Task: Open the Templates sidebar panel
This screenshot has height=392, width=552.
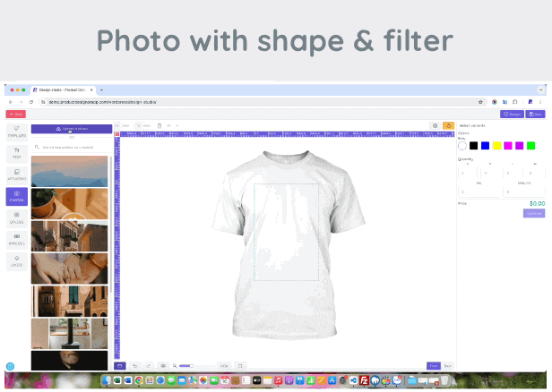Action: pos(17,131)
